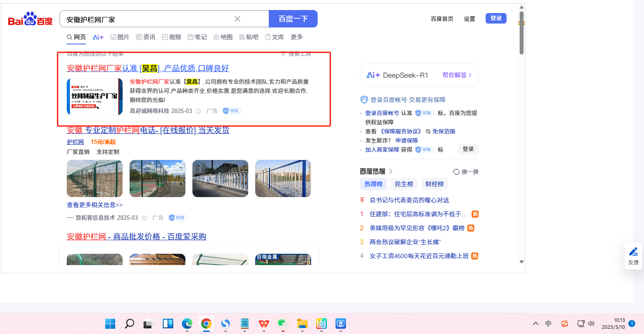
Task: Open File Explorer from the taskbar
Action: [302, 324]
